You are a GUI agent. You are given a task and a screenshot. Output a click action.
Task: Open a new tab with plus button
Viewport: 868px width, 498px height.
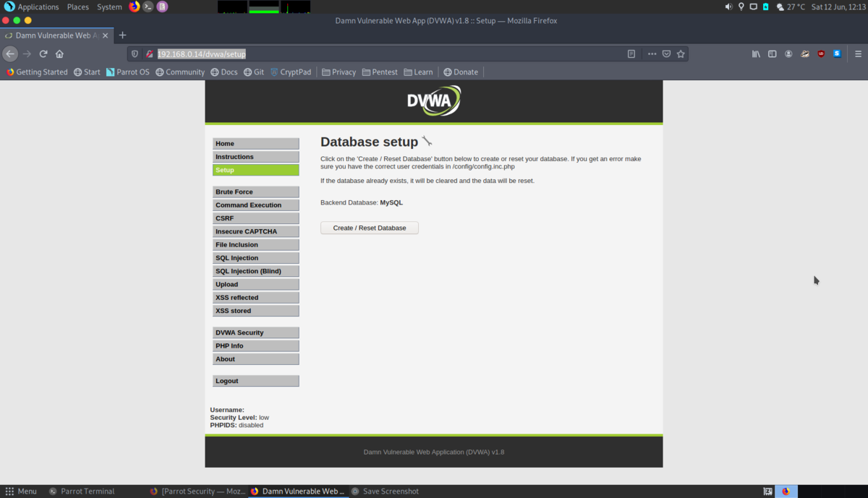pos(122,35)
